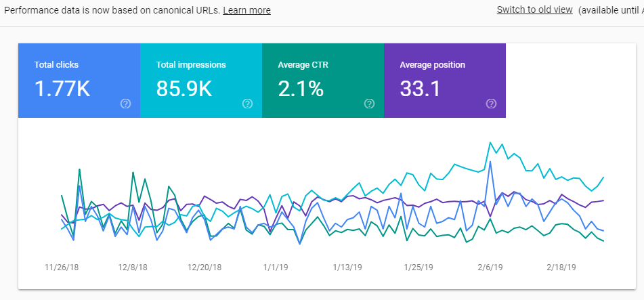Click the tall blue clicks spike near 2/6/19
Image resolution: width=644 pixels, height=300 pixels.
click(488, 163)
